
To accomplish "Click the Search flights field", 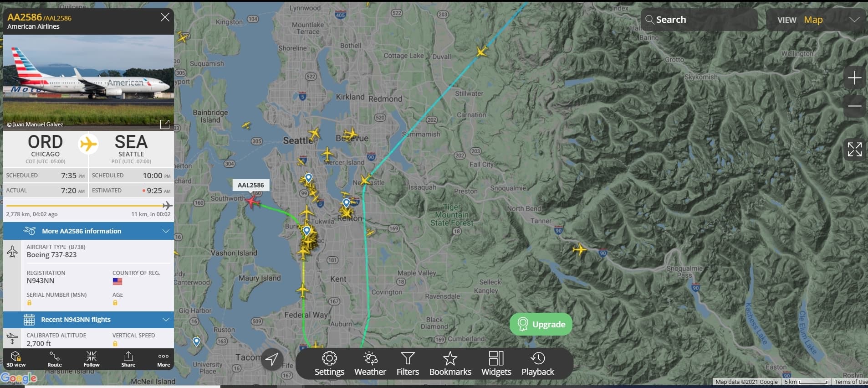I will (699, 20).
